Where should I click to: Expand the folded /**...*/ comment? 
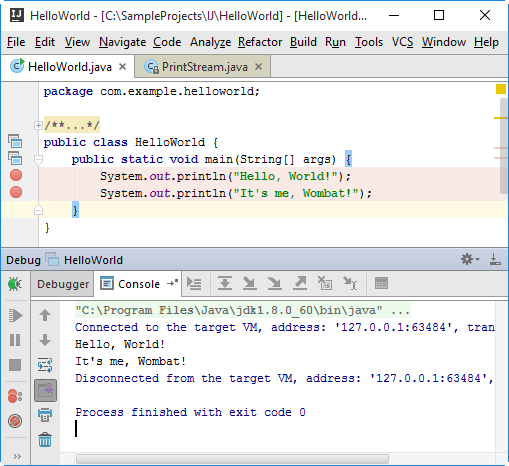pyautogui.click(x=38, y=126)
